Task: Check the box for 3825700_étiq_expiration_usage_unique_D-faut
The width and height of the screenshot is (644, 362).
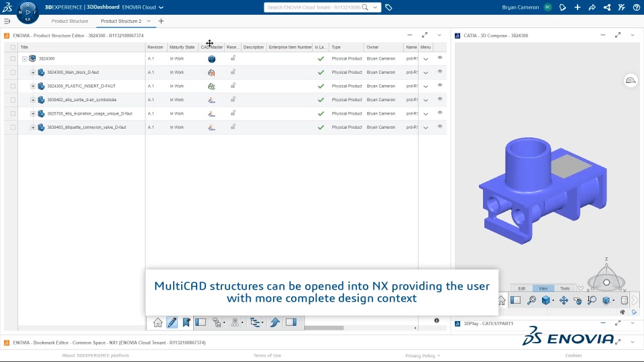Action: (13, 114)
